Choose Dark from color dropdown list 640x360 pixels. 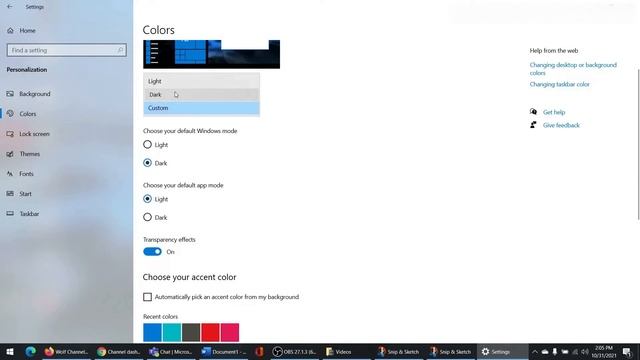201,95
